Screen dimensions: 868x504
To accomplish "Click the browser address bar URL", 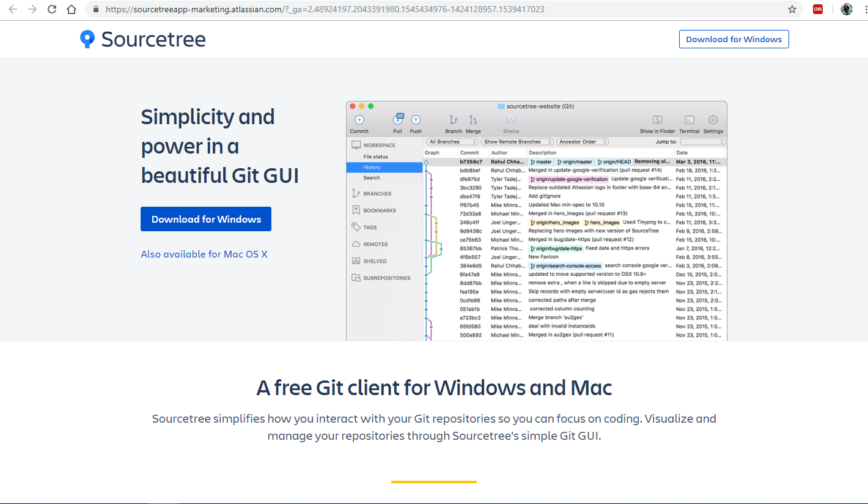I will 325,9.
